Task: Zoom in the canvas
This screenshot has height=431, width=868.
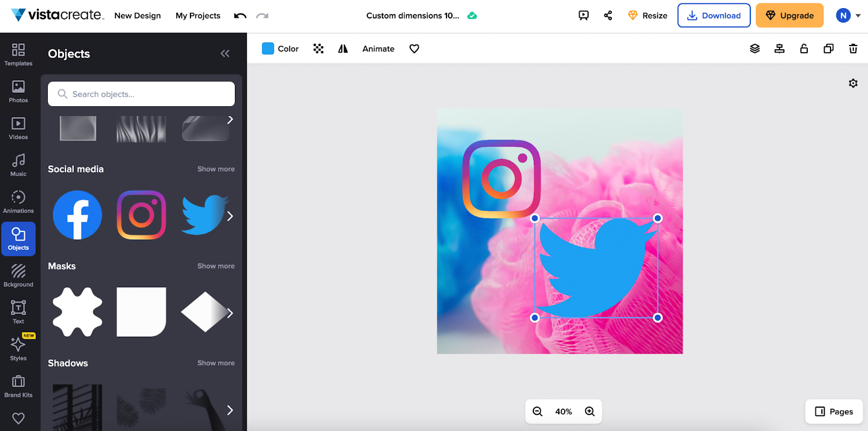Action: point(590,411)
